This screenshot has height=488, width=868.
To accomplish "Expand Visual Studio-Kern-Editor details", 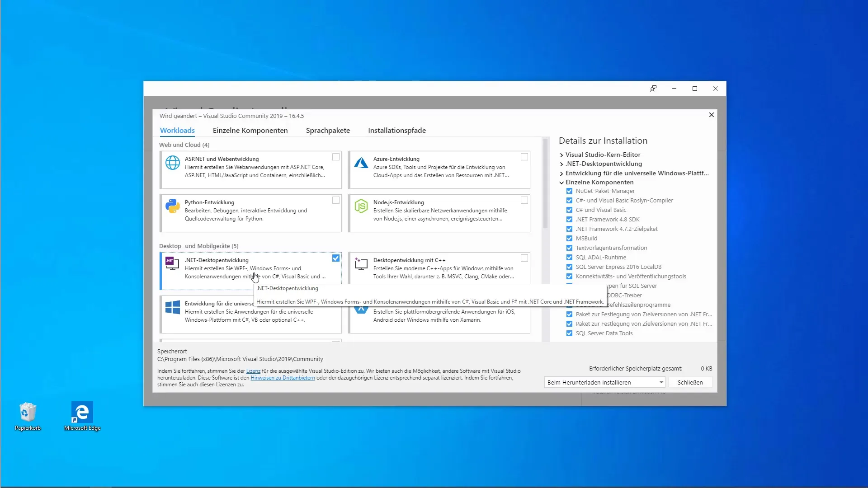I will coord(561,155).
